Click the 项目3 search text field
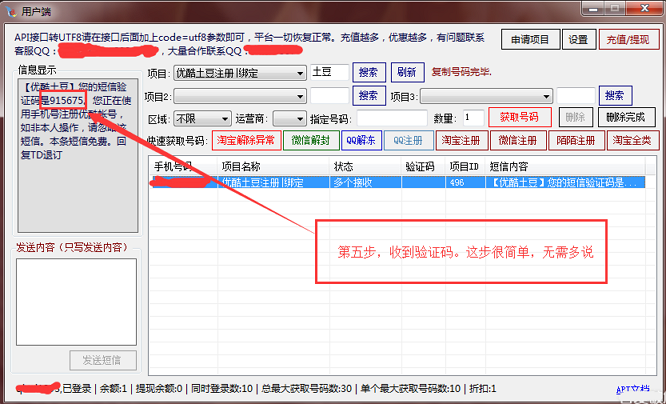 click(x=576, y=96)
